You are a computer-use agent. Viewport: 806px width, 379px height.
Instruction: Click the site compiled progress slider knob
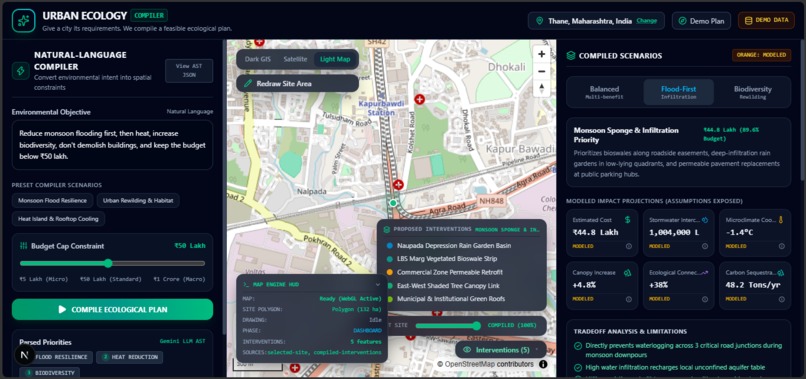click(477, 326)
